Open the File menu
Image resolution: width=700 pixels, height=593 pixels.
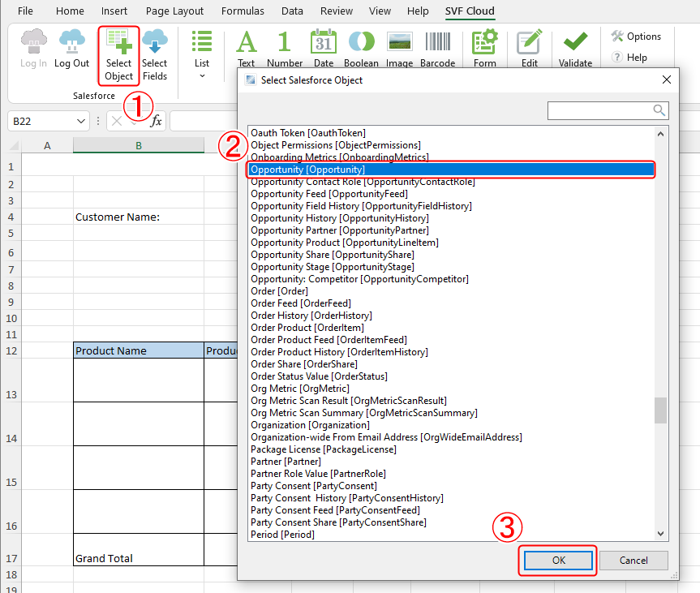[x=25, y=11]
